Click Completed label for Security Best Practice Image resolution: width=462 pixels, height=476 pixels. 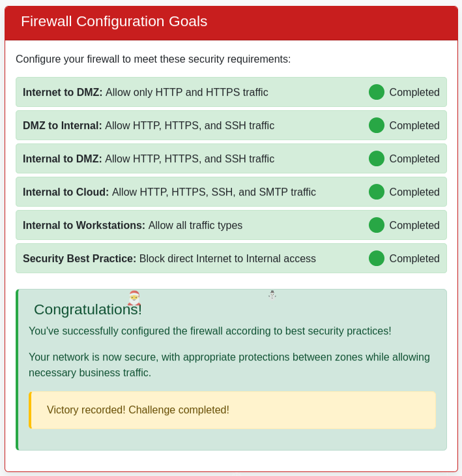pos(414,259)
